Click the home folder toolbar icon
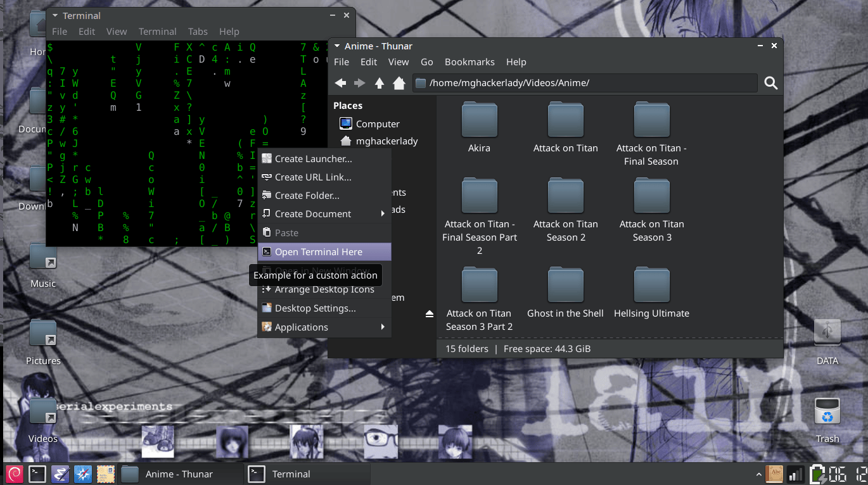This screenshot has width=868, height=485. coord(399,83)
